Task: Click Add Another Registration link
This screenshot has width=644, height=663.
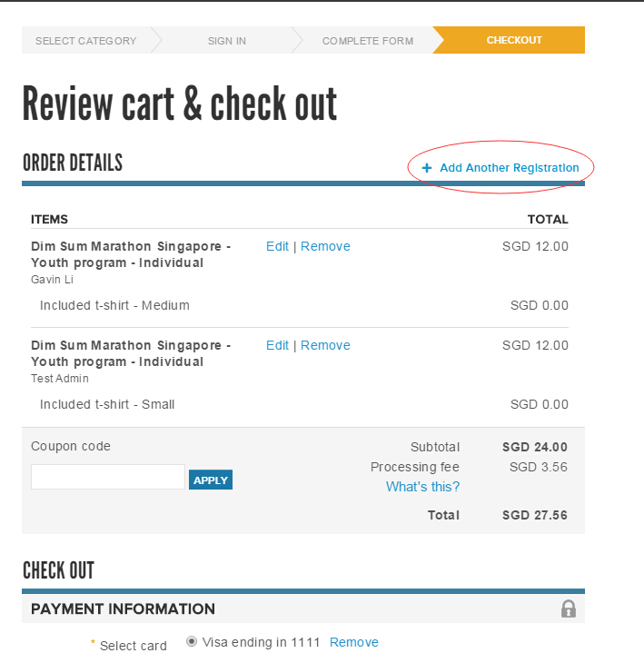Action: tap(509, 168)
